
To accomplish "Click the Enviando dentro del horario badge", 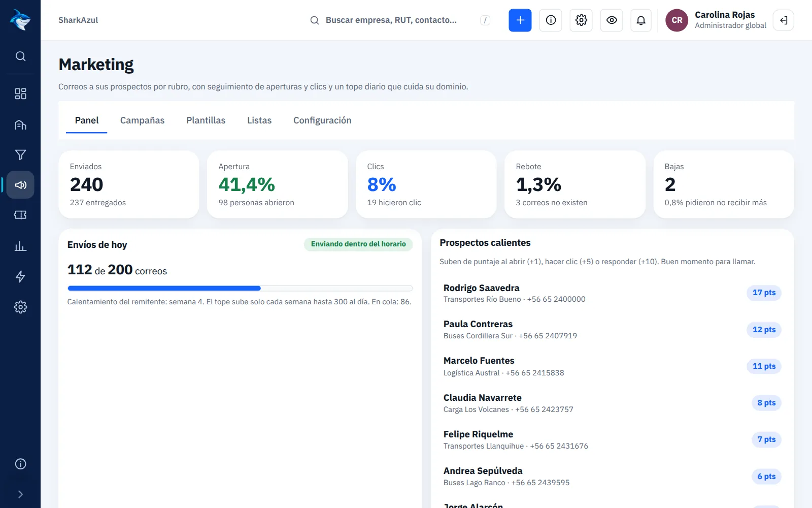I will pos(358,244).
